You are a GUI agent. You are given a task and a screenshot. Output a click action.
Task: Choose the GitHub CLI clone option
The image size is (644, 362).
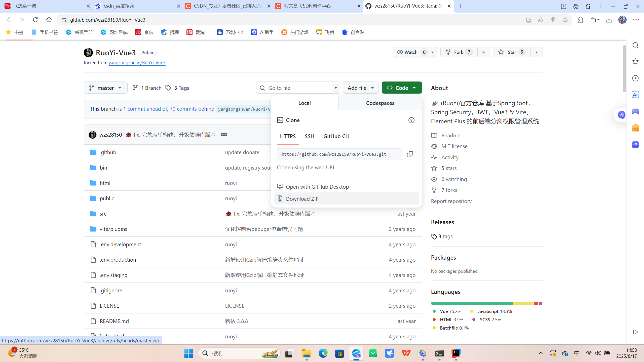coord(336,136)
